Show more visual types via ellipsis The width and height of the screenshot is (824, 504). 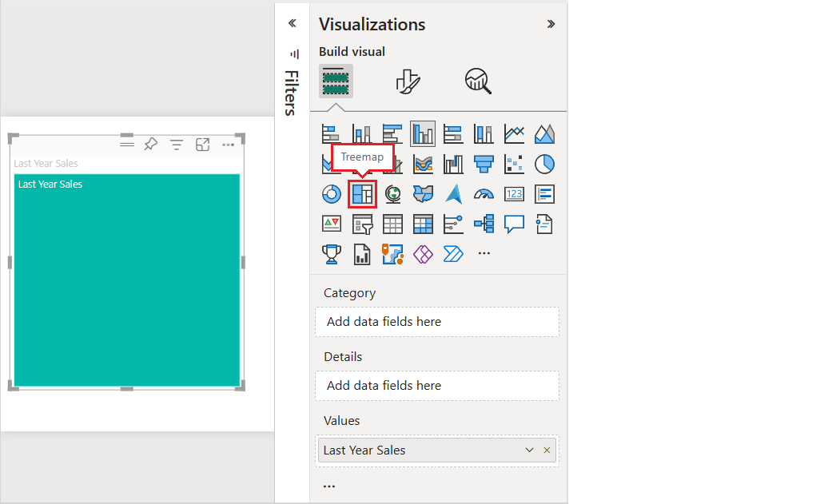pyautogui.click(x=484, y=253)
